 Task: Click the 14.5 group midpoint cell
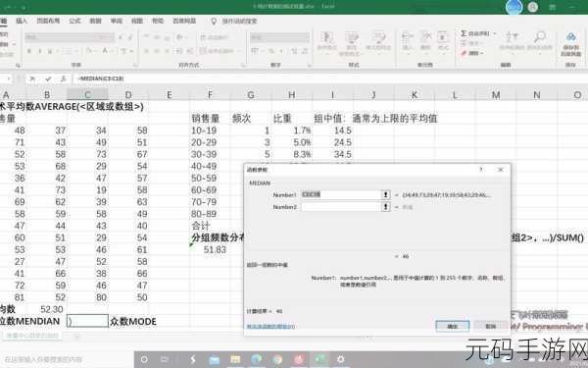[x=332, y=131]
